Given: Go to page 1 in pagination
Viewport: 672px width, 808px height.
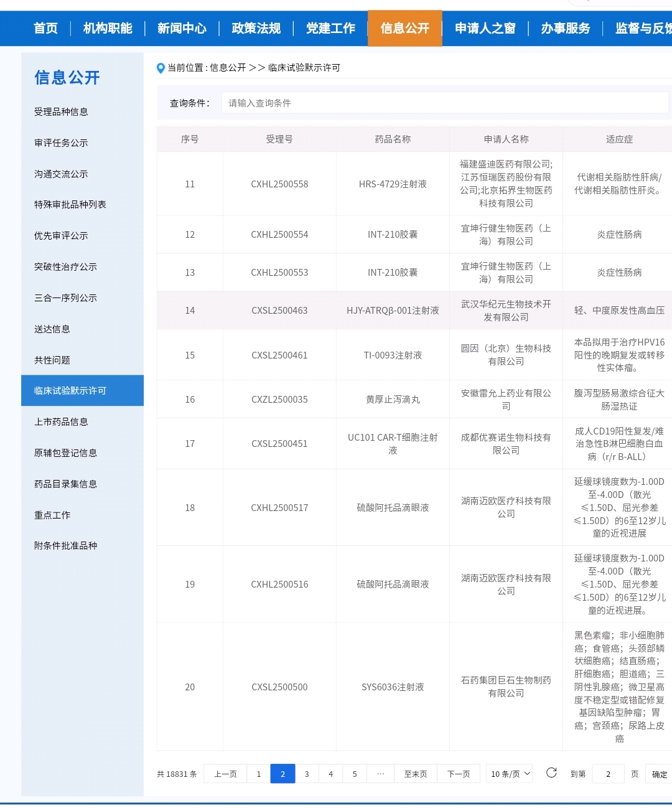Looking at the screenshot, I should [259, 774].
